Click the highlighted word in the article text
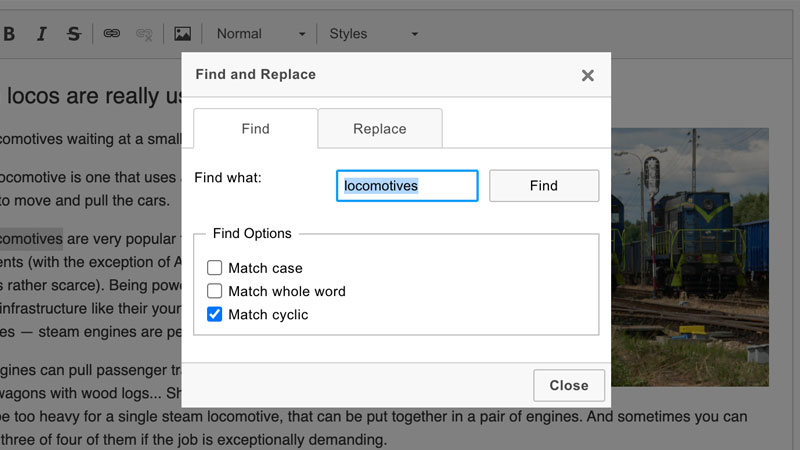800x450 pixels. pos(30,240)
